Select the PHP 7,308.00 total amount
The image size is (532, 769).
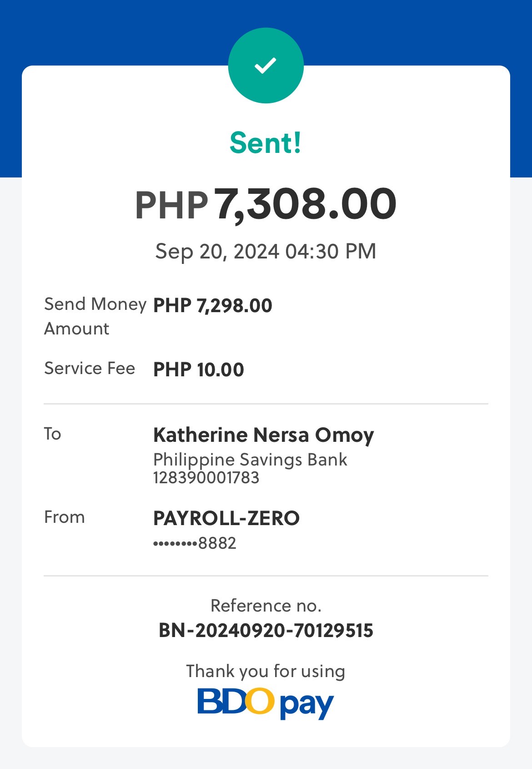(266, 205)
